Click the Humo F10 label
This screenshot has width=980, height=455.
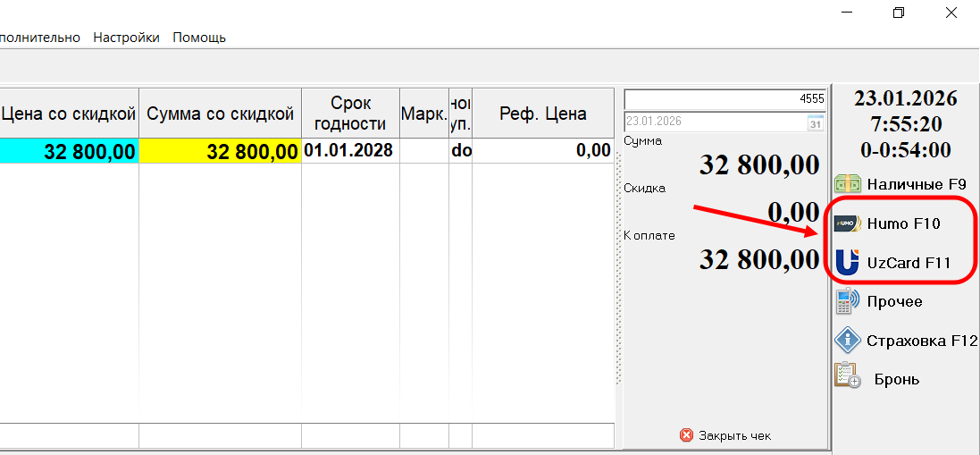[x=904, y=223]
